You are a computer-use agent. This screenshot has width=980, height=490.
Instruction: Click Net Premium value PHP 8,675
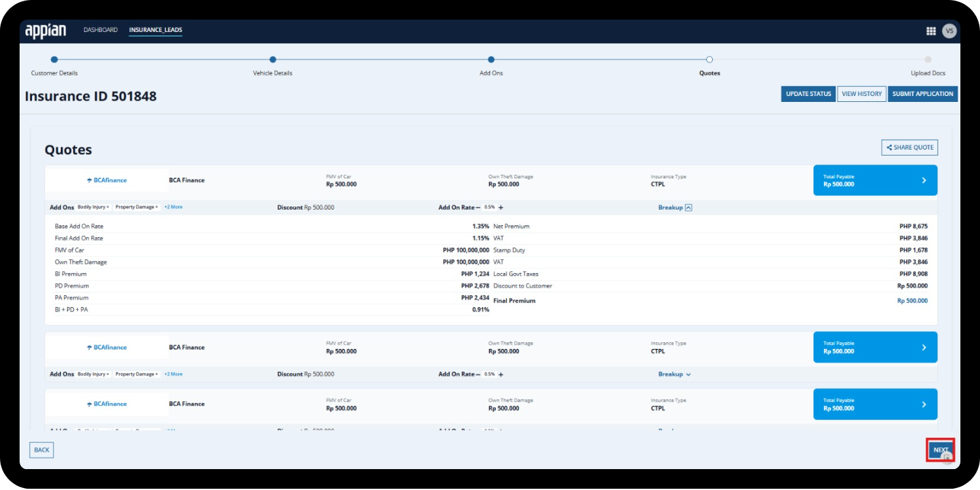[913, 227]
